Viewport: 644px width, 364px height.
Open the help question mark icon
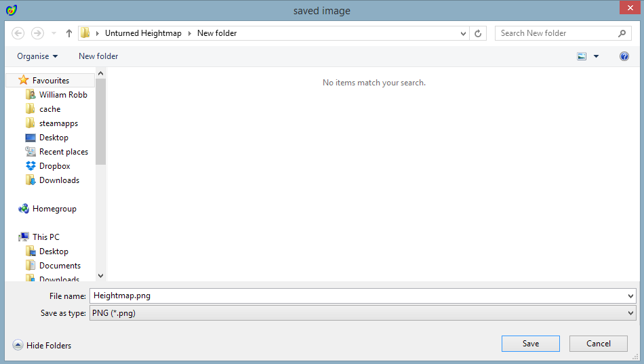[x=624, y=56]
